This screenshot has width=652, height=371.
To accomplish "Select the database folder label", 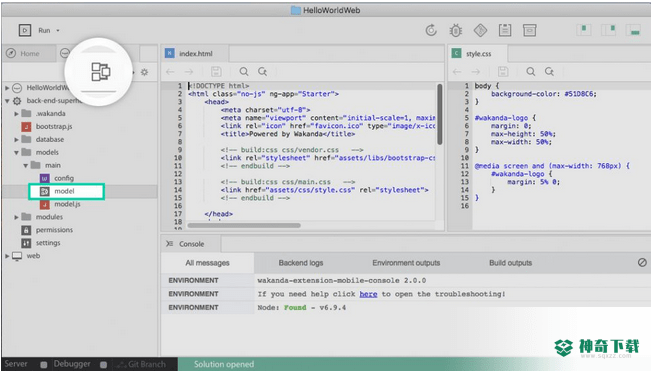I will coord(49,139).
